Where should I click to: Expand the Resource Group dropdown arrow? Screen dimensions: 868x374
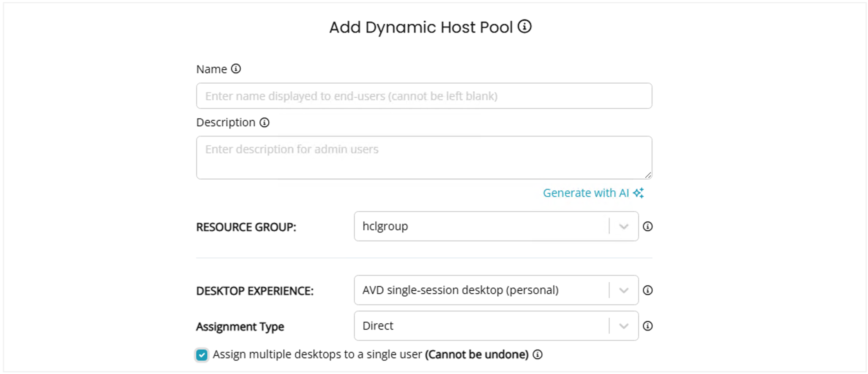[624, 227]
